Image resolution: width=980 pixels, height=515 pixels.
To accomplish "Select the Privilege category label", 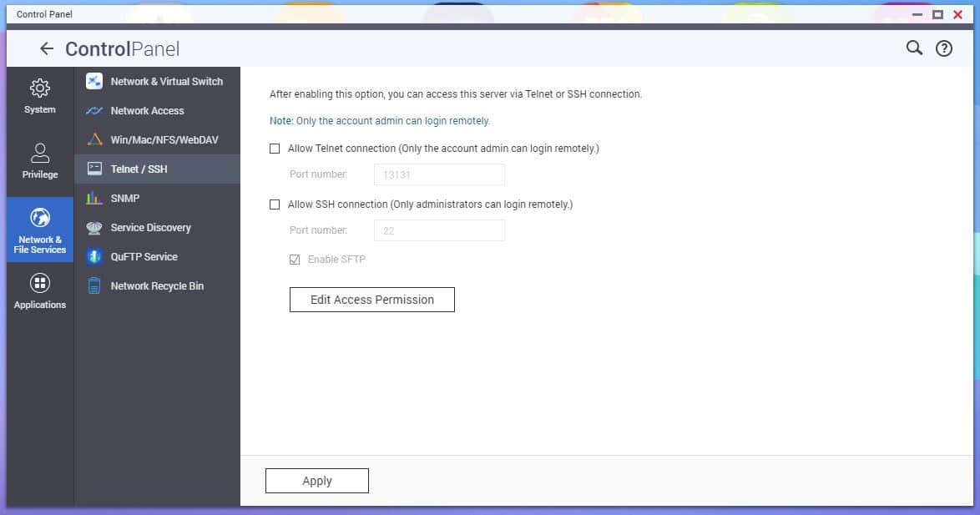I will click(40, 174).
